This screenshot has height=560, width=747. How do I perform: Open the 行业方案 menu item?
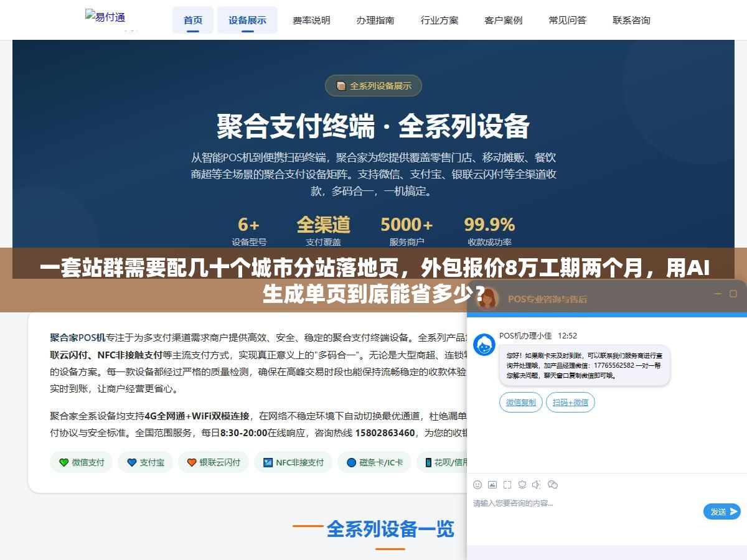(439, 20)
